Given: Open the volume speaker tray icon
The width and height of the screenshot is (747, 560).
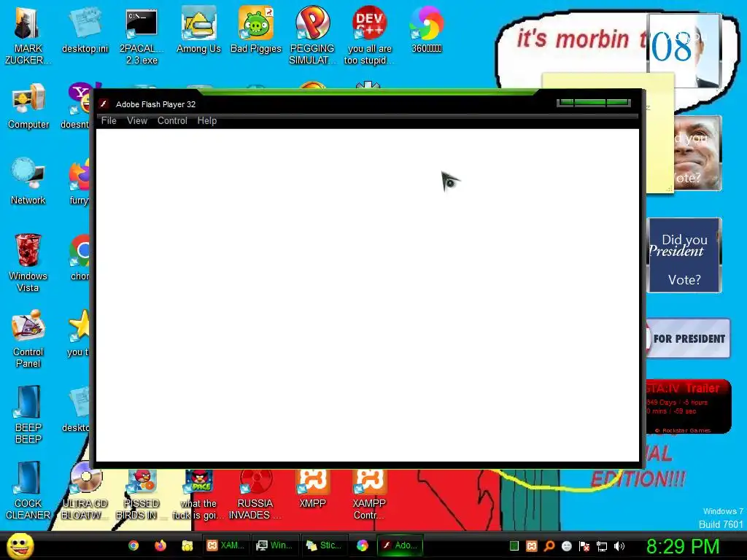Looking at the screenshot, I should point(619,546).
